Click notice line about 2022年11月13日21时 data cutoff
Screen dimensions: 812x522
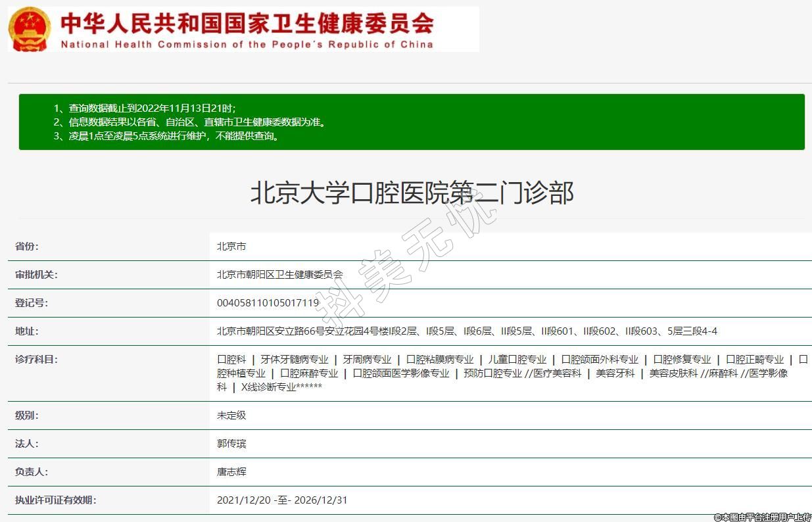[152, 108]
